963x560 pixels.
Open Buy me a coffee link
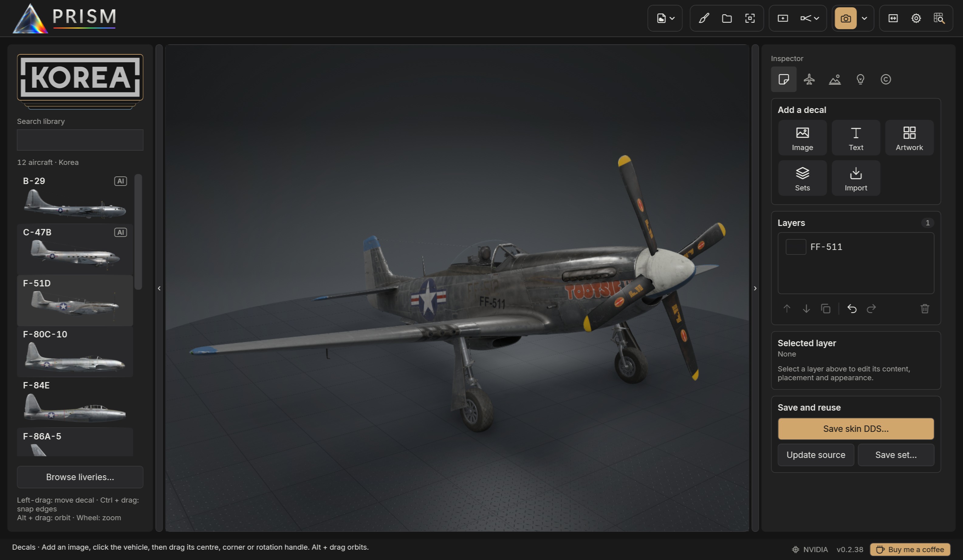910,549
